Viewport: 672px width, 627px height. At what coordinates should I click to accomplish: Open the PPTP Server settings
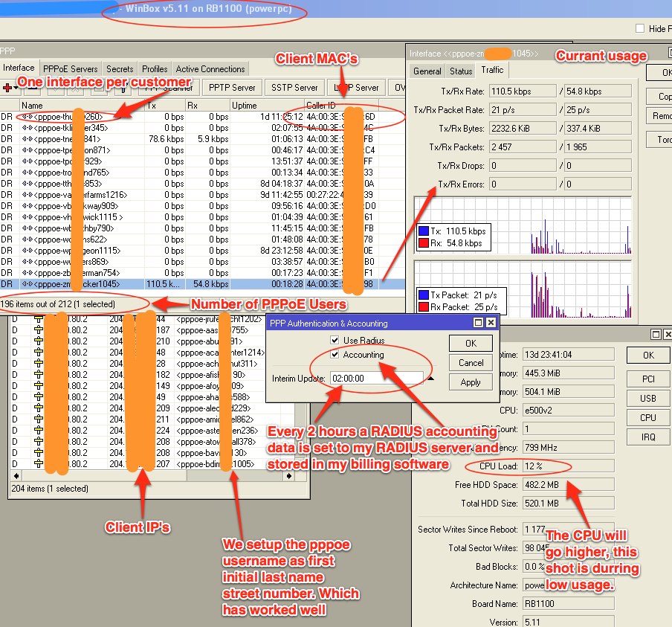pos(232,87)
